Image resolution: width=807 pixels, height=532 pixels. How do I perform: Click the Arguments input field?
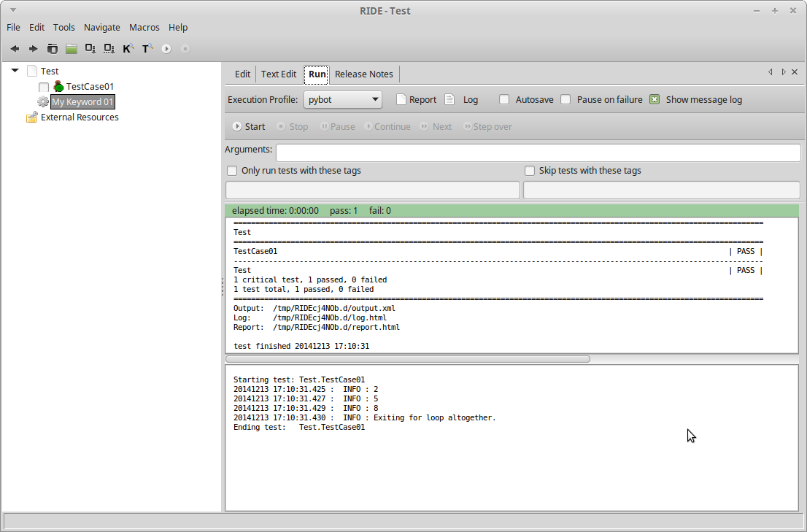coord(538,153)
